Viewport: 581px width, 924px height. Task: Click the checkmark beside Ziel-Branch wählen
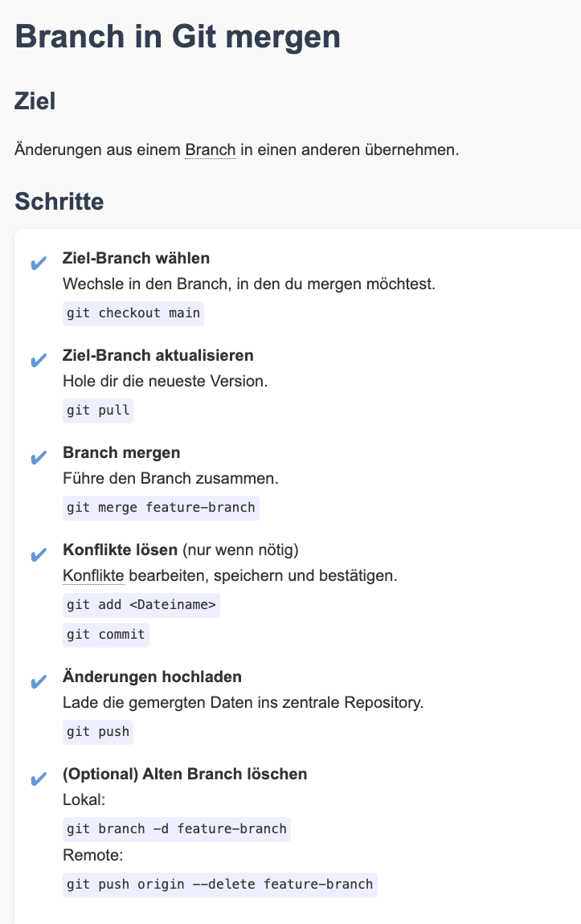38,264
